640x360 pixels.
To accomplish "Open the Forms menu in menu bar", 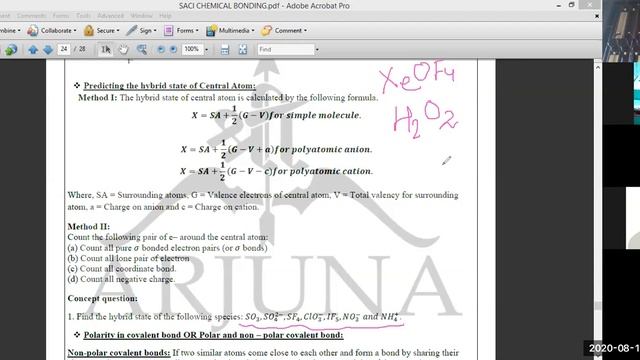I will [61, 16].
